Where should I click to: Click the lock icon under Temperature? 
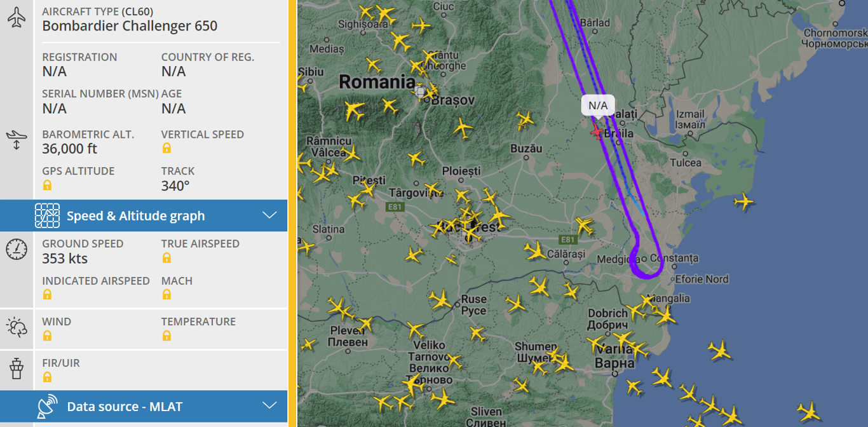coord(166,335)
